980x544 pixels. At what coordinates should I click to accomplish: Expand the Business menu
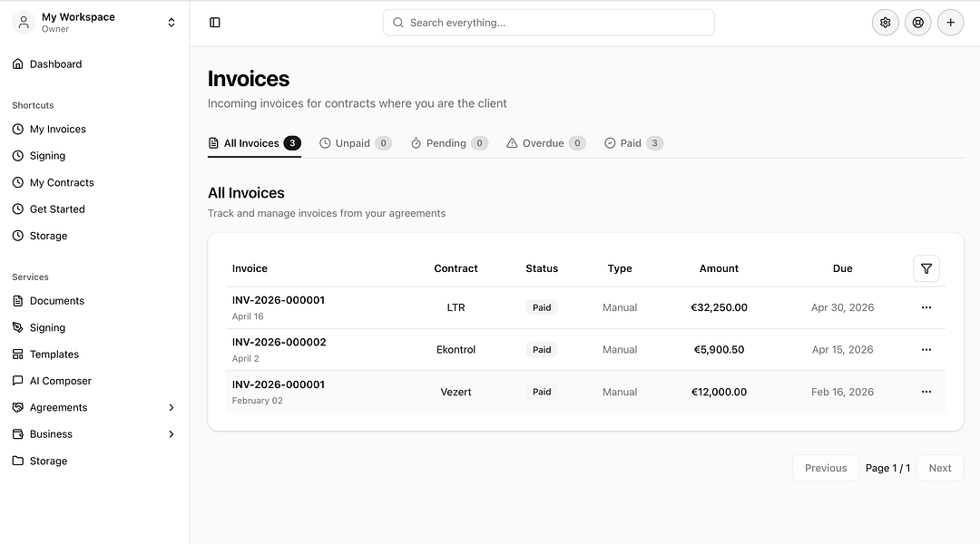[94, 434]
